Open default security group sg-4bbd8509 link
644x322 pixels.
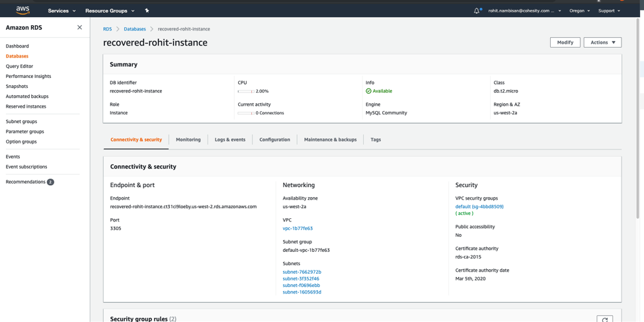click(479, 206)
